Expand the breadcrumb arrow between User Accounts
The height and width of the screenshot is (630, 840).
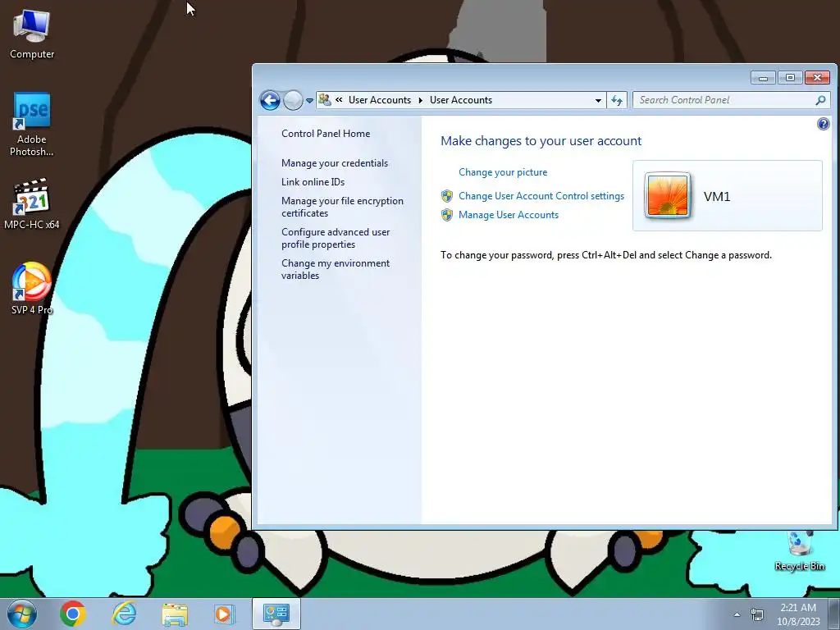[421, 100]
